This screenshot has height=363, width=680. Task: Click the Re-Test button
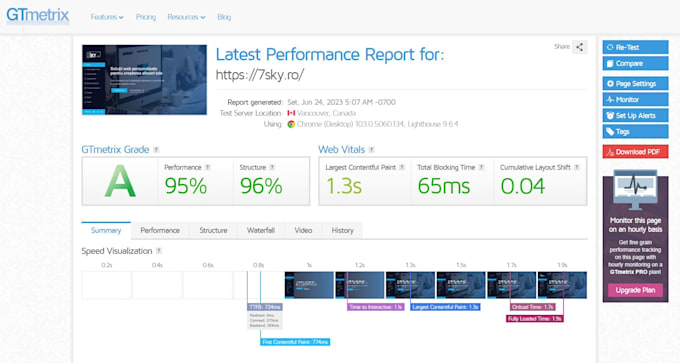pos(635,47)
